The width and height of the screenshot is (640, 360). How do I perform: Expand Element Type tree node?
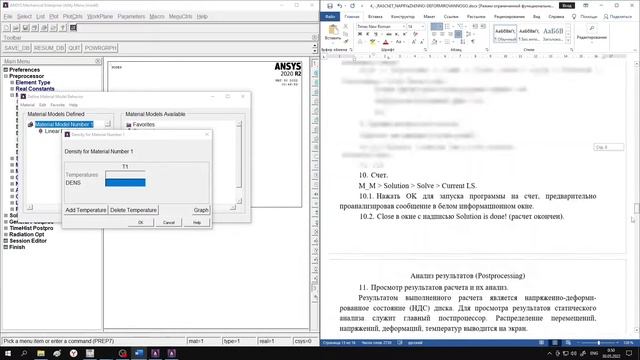coord(12,82)
